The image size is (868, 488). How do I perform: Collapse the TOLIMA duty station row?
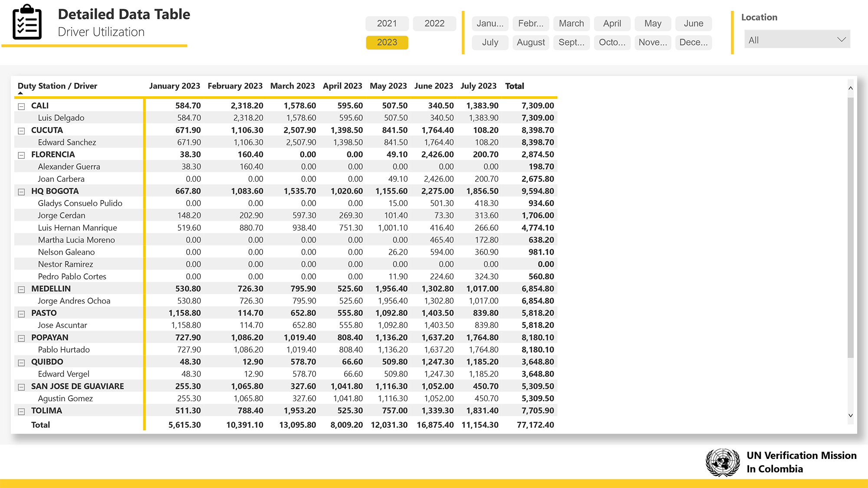[21, 411]
